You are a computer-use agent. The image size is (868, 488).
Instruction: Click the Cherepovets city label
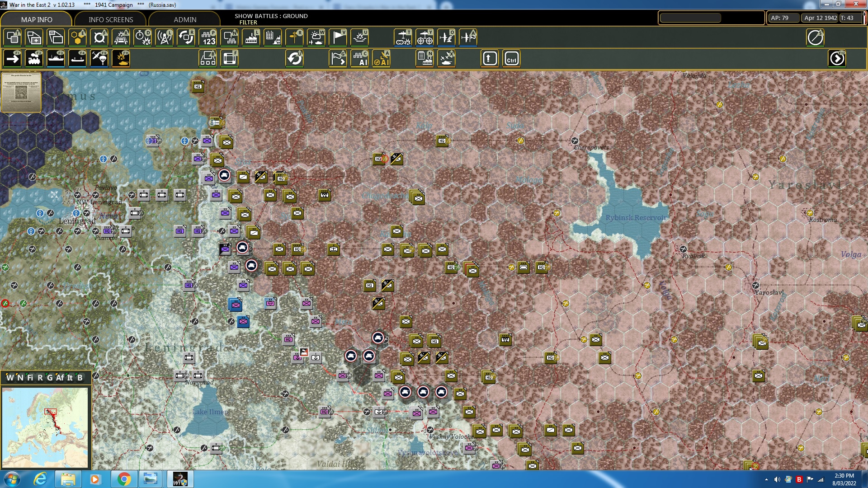tap(591, 148)
